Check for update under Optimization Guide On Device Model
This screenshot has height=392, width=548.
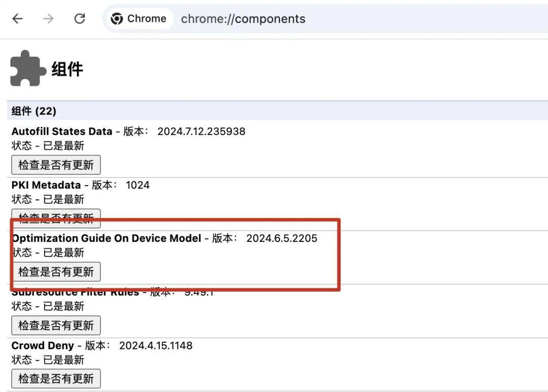click(56, 272)
